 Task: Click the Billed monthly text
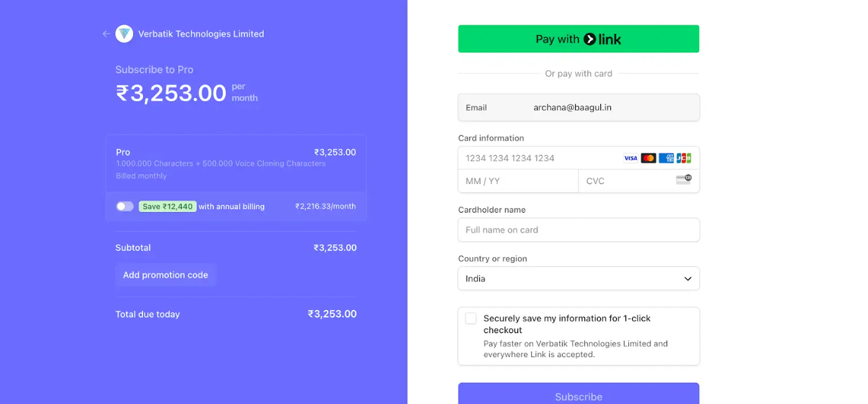tap(141, 176)
